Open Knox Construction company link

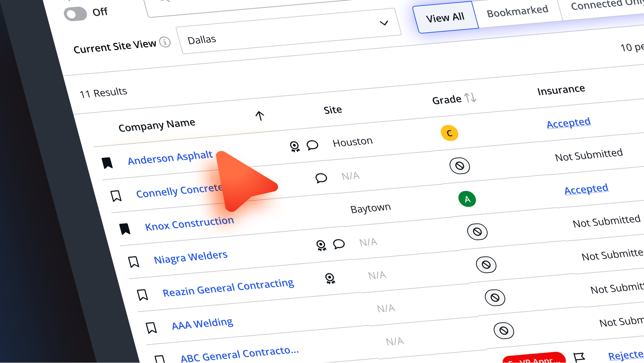pos(190,223)
